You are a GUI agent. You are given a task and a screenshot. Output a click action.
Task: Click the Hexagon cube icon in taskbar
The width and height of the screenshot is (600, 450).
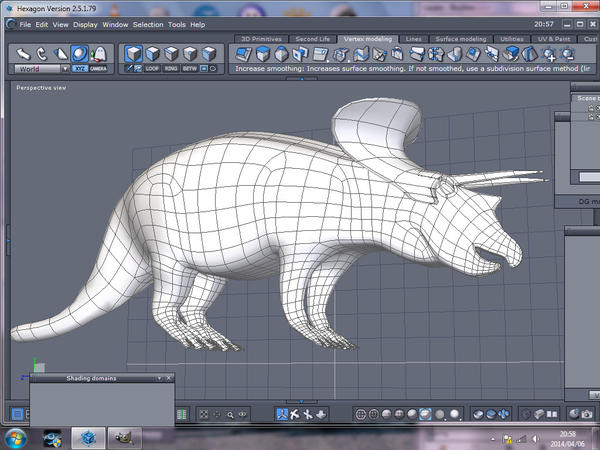coord(89,437)
